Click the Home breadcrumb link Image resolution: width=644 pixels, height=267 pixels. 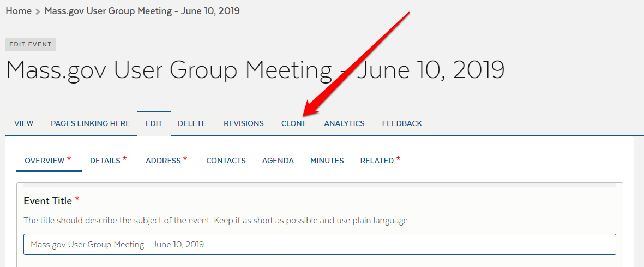[x=19, y=11]
